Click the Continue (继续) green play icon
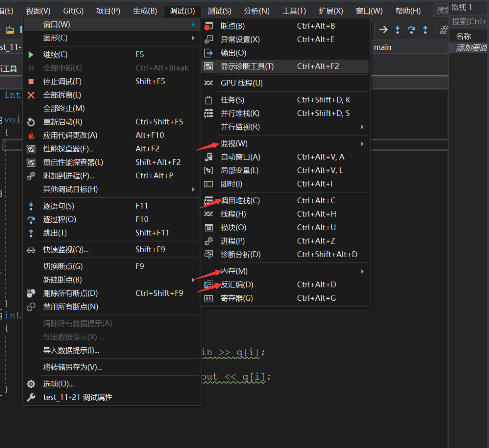This screenshot has width=489, height=448. click(31, 55)
